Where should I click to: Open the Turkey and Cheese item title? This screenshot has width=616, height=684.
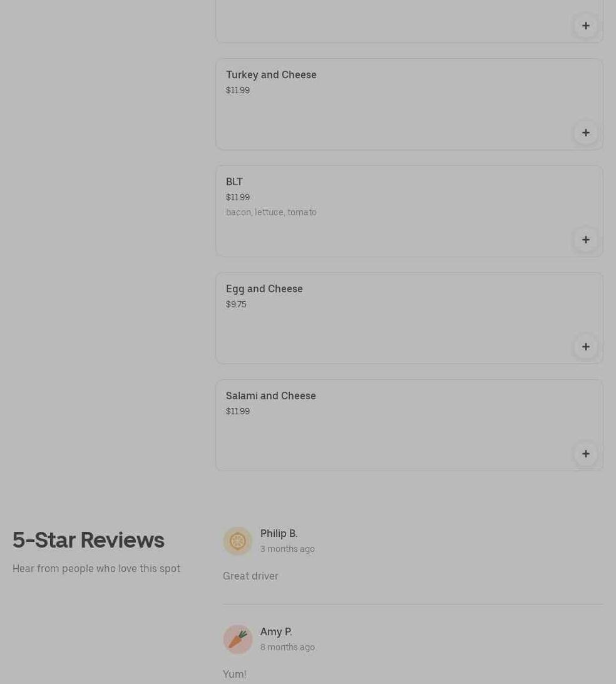click(x=271, y=74)
